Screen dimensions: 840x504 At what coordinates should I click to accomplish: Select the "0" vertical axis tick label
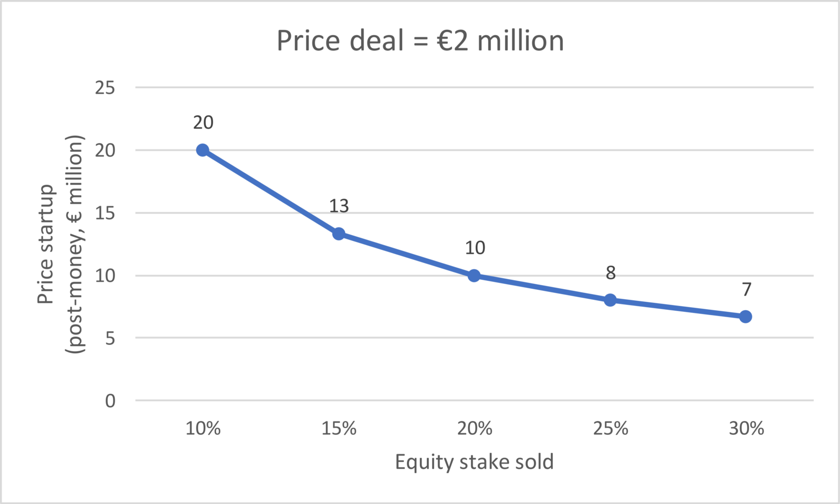pyautogui.click(x=110, y=401)
